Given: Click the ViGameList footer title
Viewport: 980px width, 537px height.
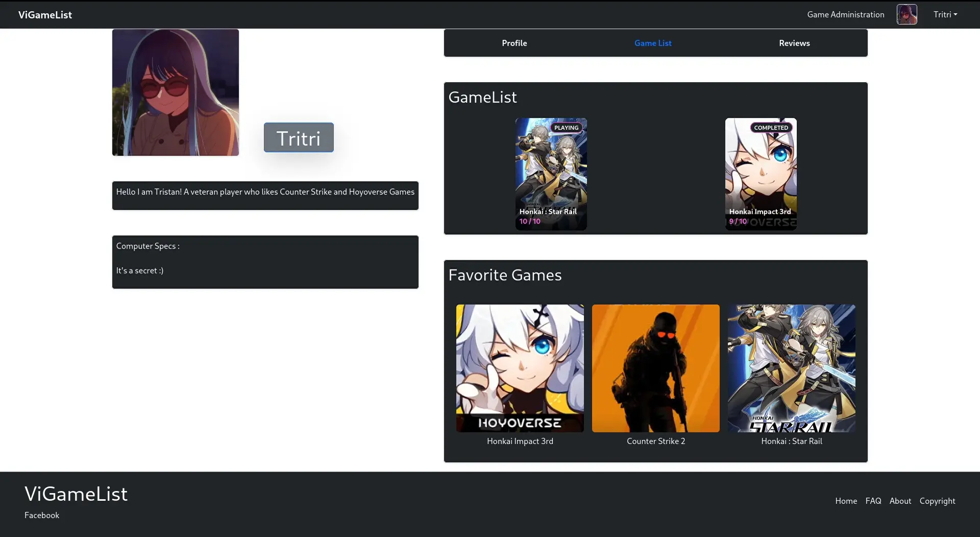Looking at the screenshot, I should point(76,494).
